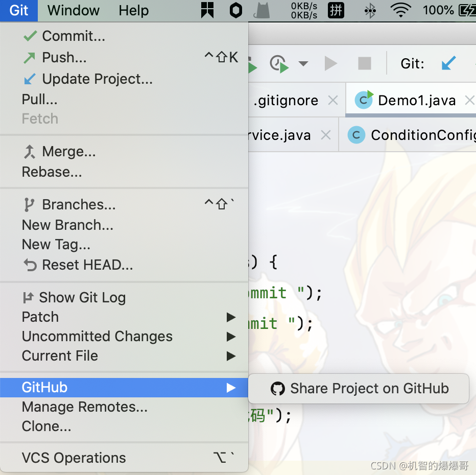Select Rebase... menu entry
This screenshot has width=476, height=475.
coord(124,172)
